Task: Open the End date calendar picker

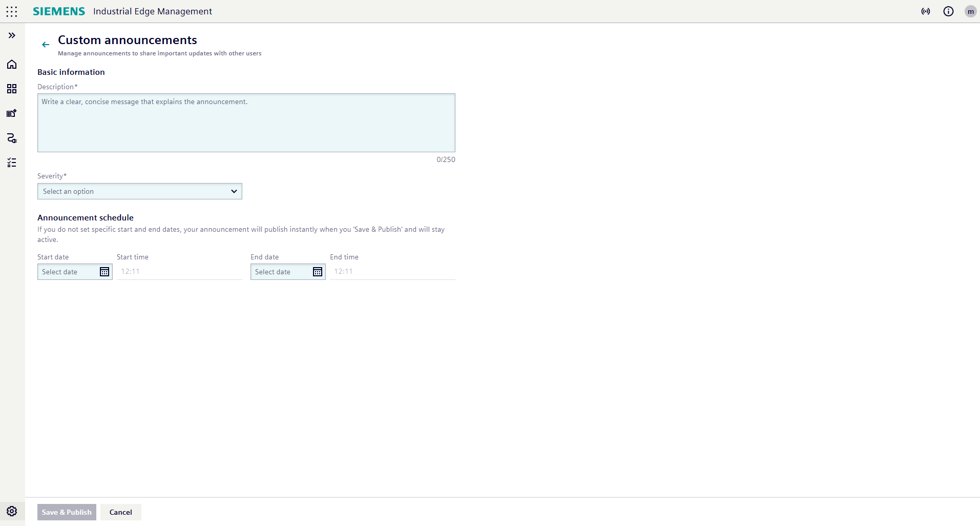Action: coord(318,272)
